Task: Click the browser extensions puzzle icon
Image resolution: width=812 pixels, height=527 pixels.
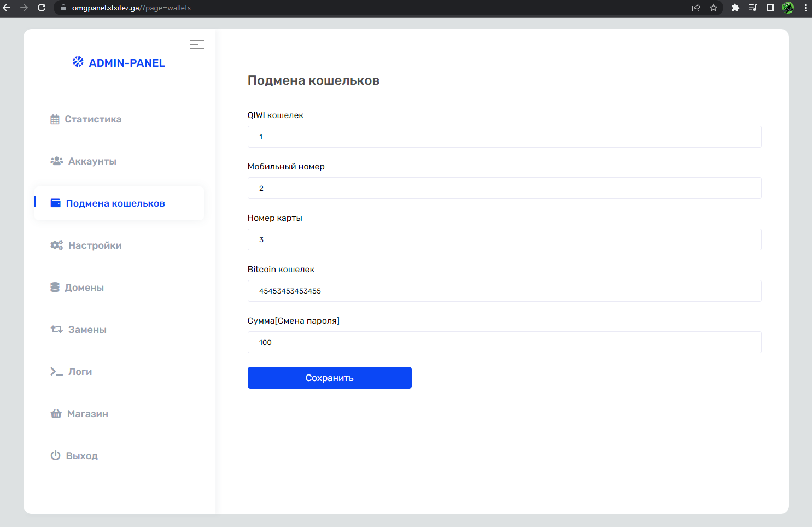Action: [x=735, y=8]
